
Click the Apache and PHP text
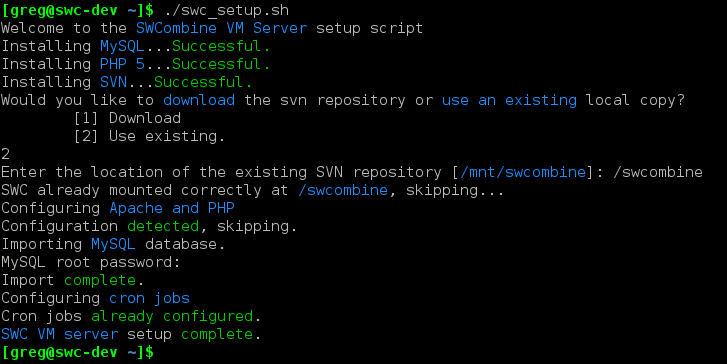(x=172, y=208)
